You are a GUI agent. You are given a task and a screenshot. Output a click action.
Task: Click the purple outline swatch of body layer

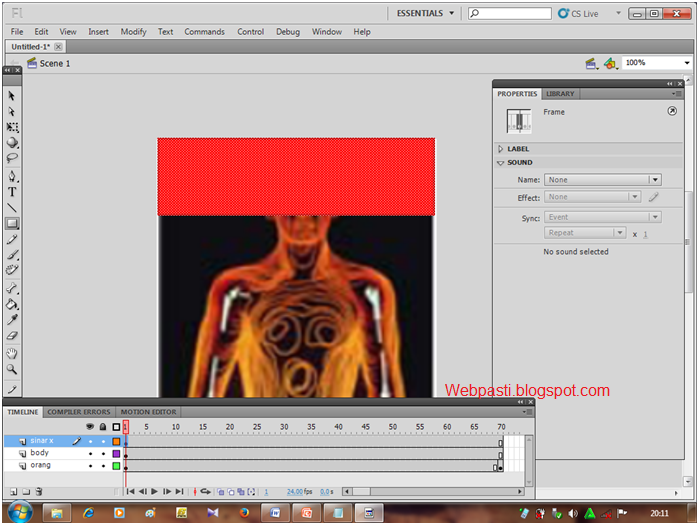116,454
